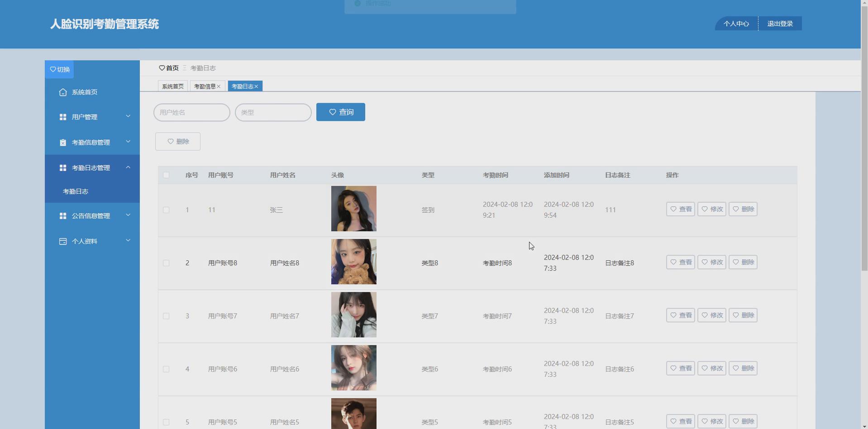Click 删除 for the 用户账号6 row
868x429 pixels.
coord(743,368)
